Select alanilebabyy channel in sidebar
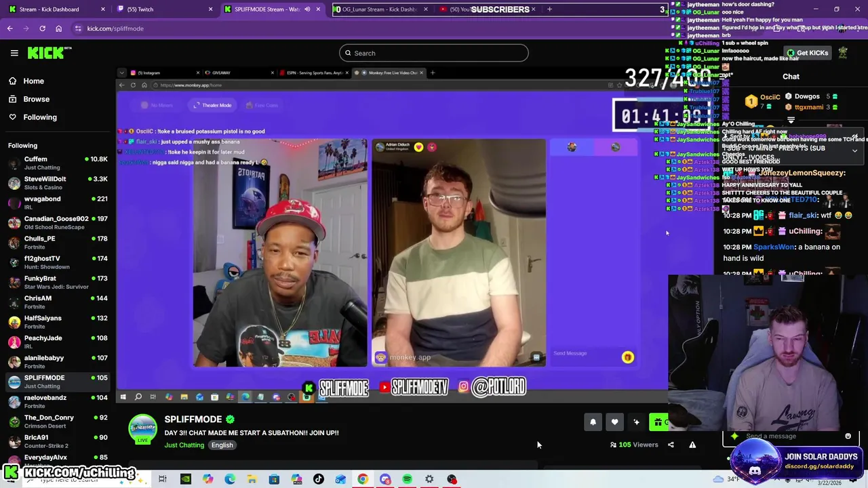 [58, 362]
